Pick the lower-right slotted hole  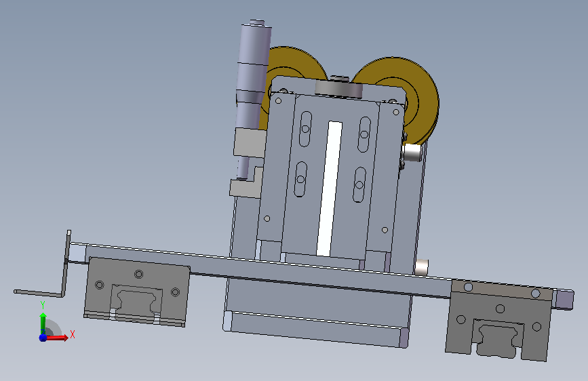coord(359,184)
